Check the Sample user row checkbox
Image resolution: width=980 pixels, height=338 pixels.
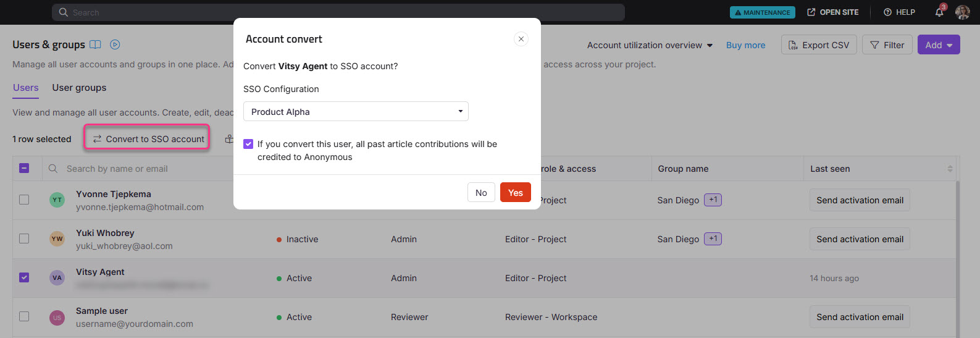click(x=24, y=316)
